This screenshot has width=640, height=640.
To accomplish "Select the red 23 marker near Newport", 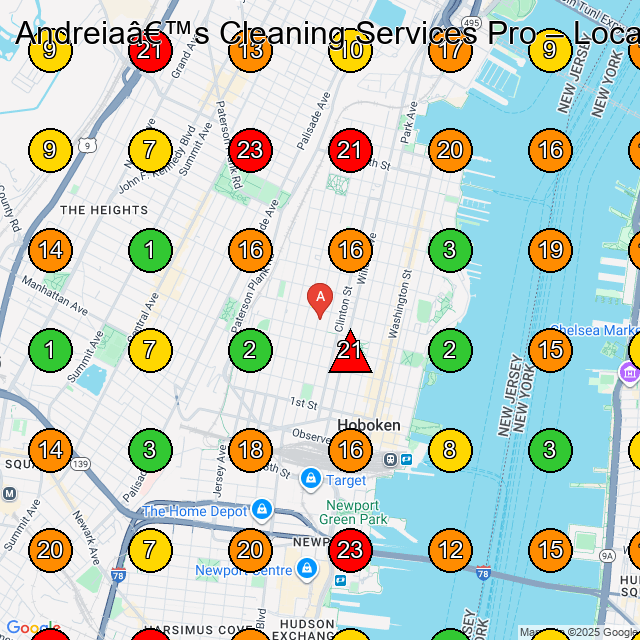I will [x=350, y=550].
